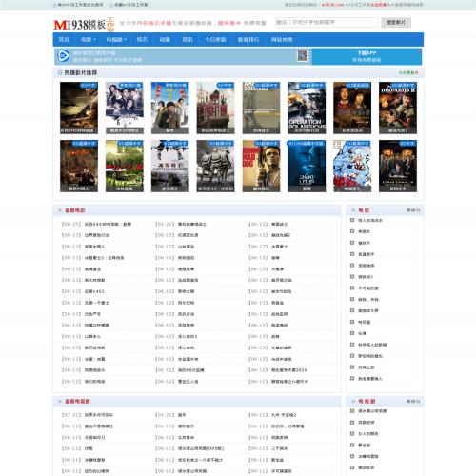Click the QR code in the banner

tap(303, 55)
